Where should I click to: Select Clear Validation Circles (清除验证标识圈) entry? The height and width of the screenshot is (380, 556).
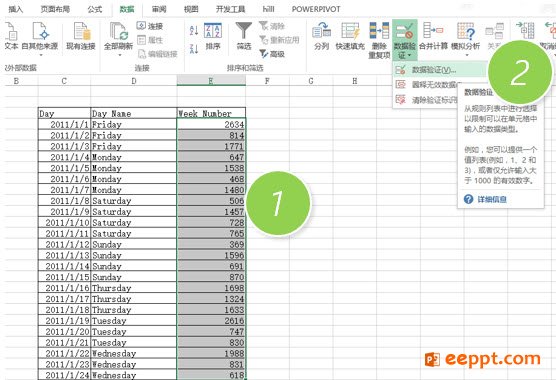[426, 100]
